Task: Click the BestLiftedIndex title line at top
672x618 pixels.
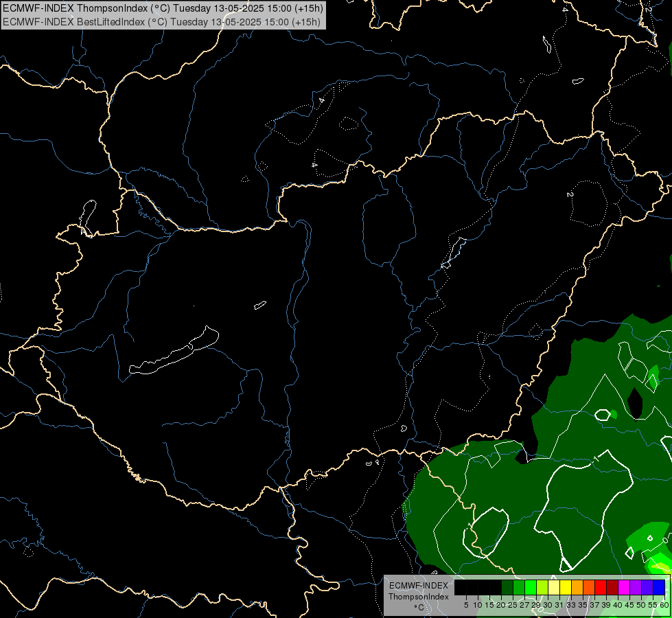Action: tap(161, 22)
